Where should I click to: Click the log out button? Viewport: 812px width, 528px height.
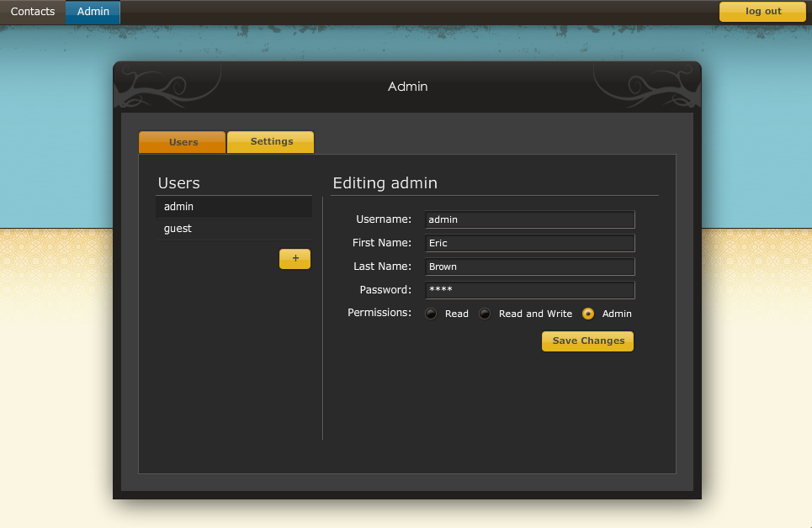(x=762, y=12)
